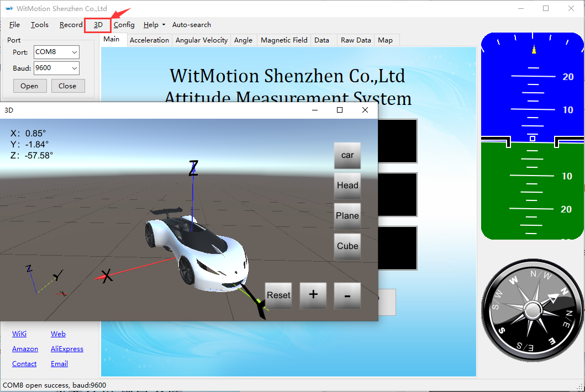This screenshot has width=585, height=392.
Task: Zoom out with the minus button
Action: click(347, 295)
